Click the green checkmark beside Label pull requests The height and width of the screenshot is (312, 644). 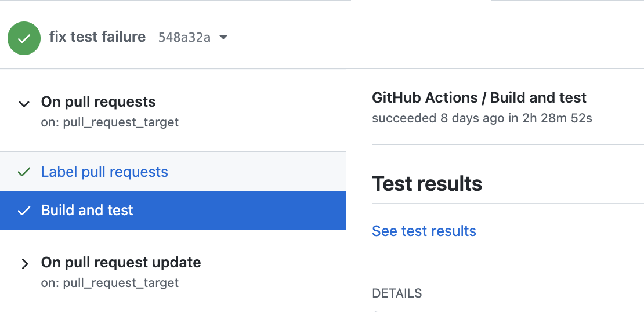(x=24, y=172)
